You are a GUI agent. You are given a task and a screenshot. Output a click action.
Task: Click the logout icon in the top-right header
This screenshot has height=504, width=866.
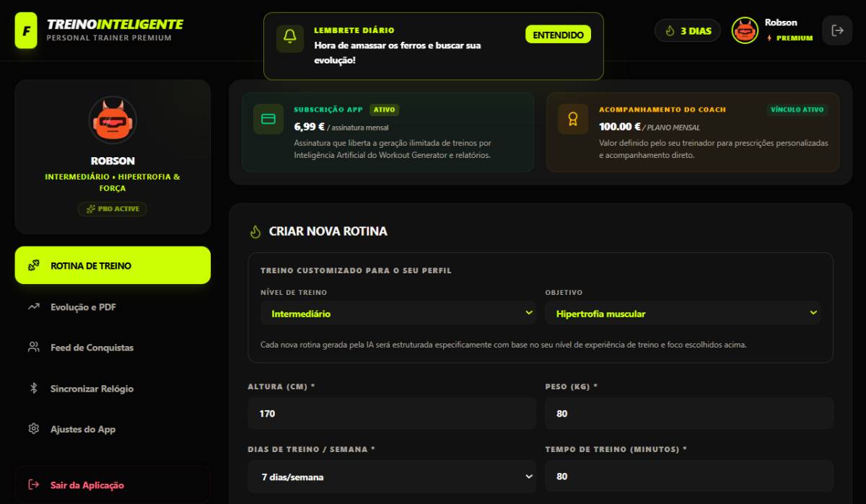(837, 30)
